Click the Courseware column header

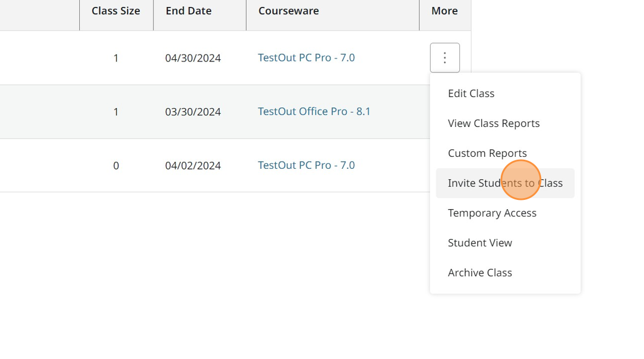pos(289,10)
